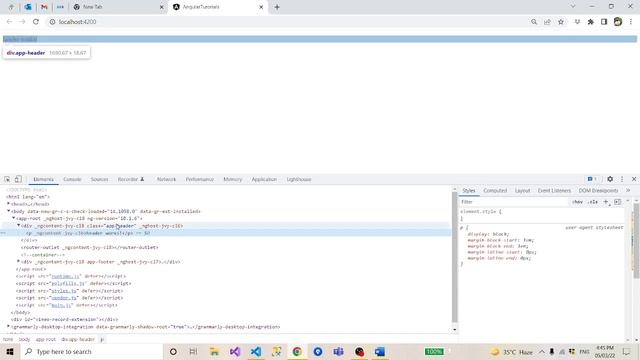The image size is (640, 360).
Task: Select the Event Listeners sidebar tab
Action: click(554, 191)
